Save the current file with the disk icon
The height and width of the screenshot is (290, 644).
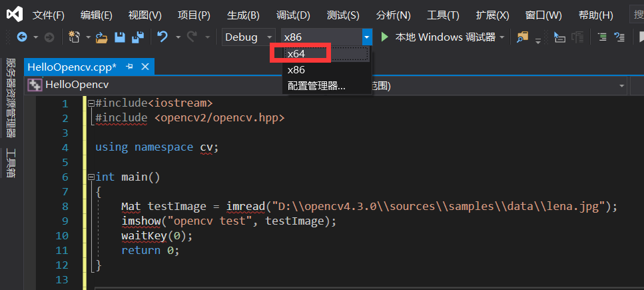pyautogui.click(x=120, y=37)
